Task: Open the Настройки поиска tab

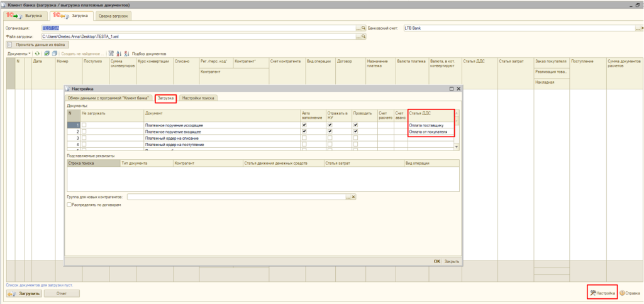Action: tap(198, 98)
